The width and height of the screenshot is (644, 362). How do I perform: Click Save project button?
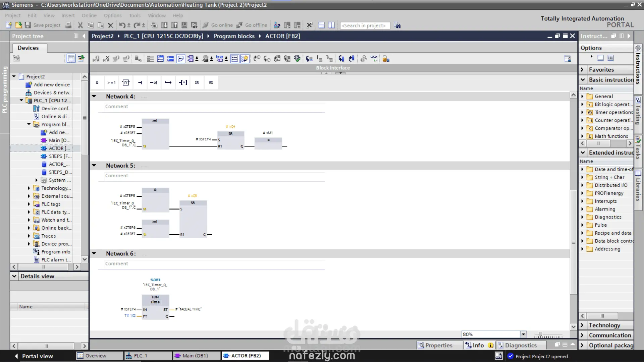[43, 25]
